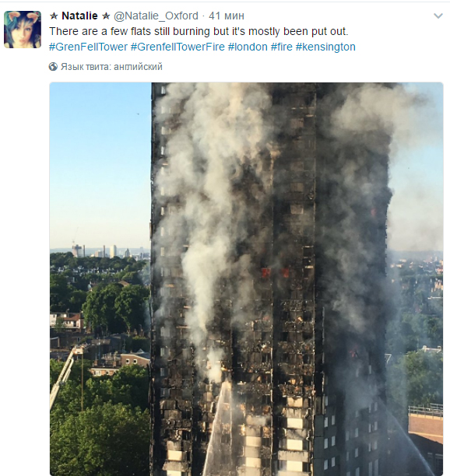450x476 pixels.
Task: Follow the #GrenfellTowerFire hashtag
Action: (x=178, y=47)
